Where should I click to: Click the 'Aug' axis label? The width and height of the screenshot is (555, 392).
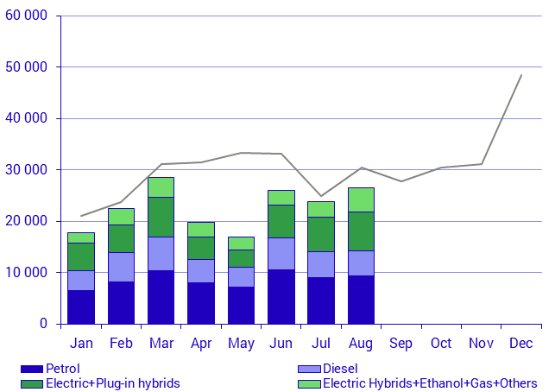click(x=361, y=344)
